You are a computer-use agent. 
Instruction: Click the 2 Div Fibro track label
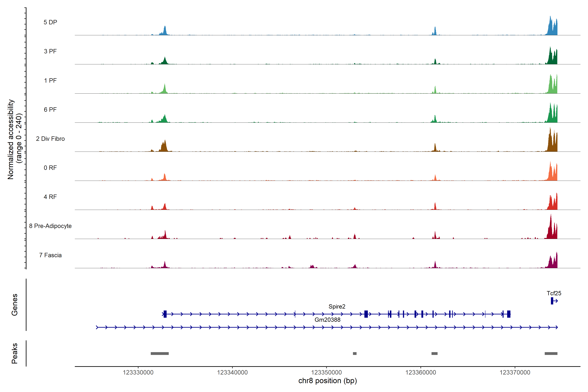pyautogui.click(x=50, y=139)
